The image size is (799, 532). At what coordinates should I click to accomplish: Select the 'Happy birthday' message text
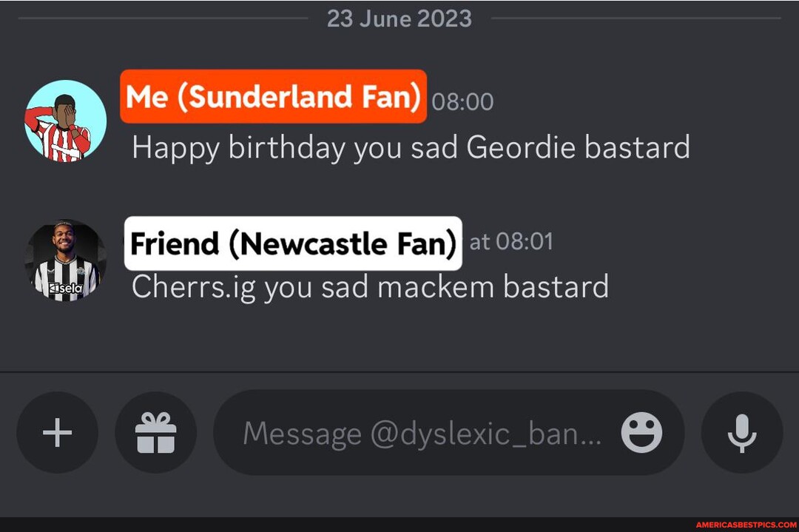point(411,147)
